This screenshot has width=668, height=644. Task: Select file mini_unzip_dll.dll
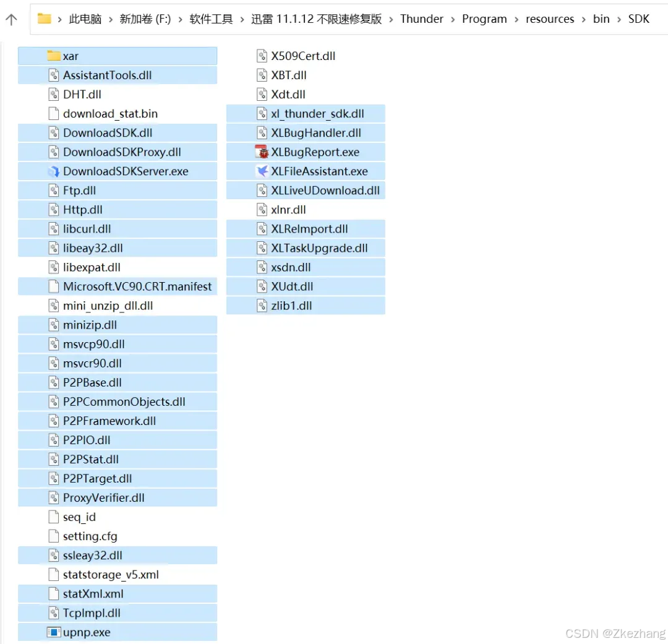(x=118, y=306)
